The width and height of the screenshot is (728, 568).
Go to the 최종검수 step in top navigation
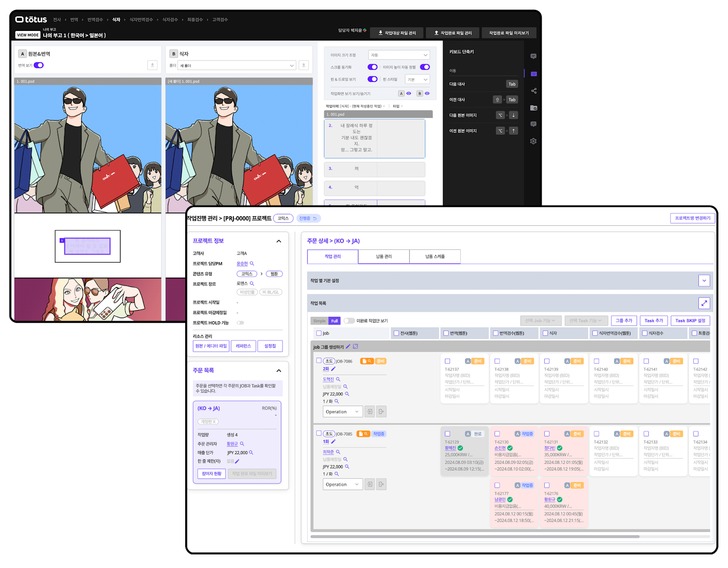(195, 20)
